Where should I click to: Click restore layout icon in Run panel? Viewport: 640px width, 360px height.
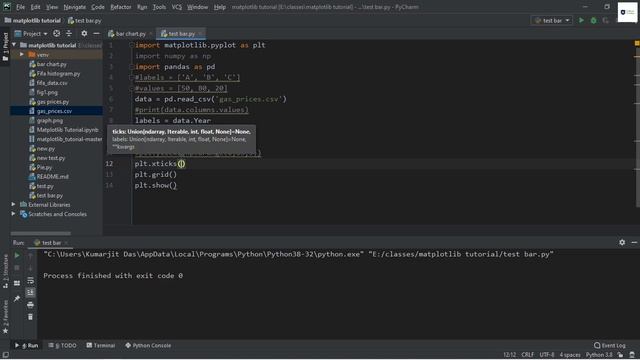17,283
